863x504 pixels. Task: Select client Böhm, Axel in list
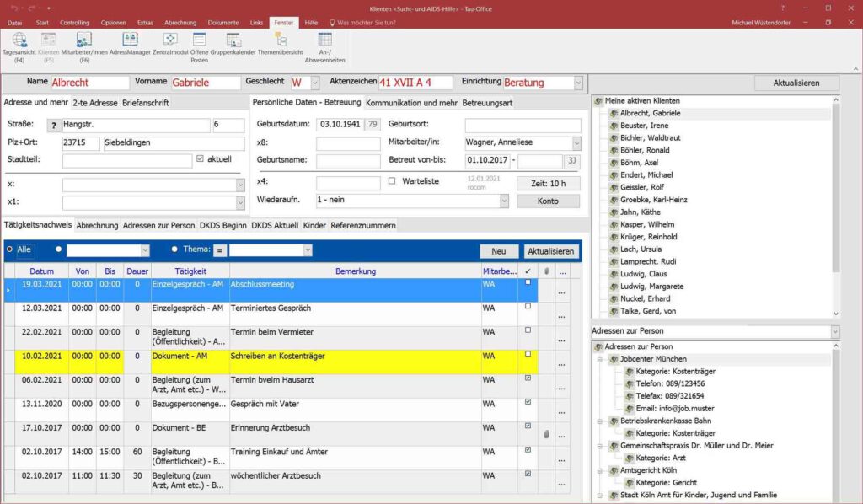click(x=639, y=163)
